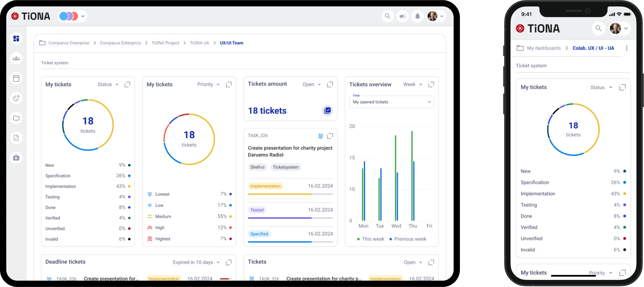Select Colab. UX / UI - UA on phone
This screenshot has height=287, width=644.
[593, 48]
